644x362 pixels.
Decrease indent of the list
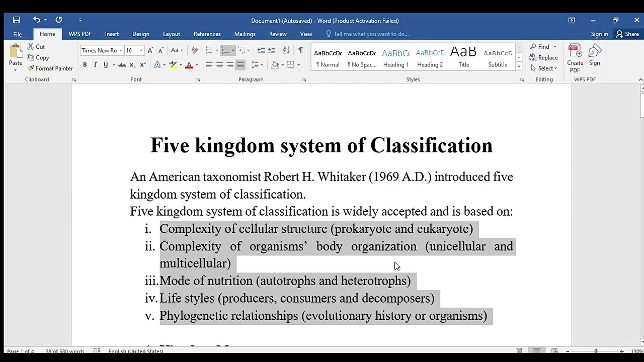[x=261, y=50]
